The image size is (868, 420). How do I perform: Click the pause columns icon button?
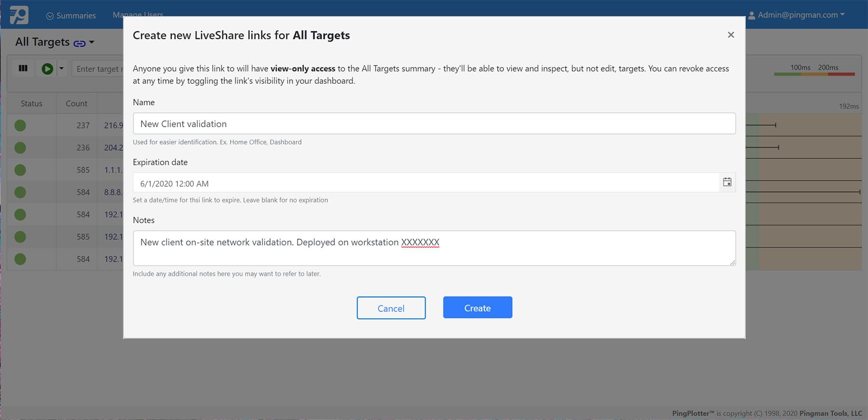tap(23, 68)
